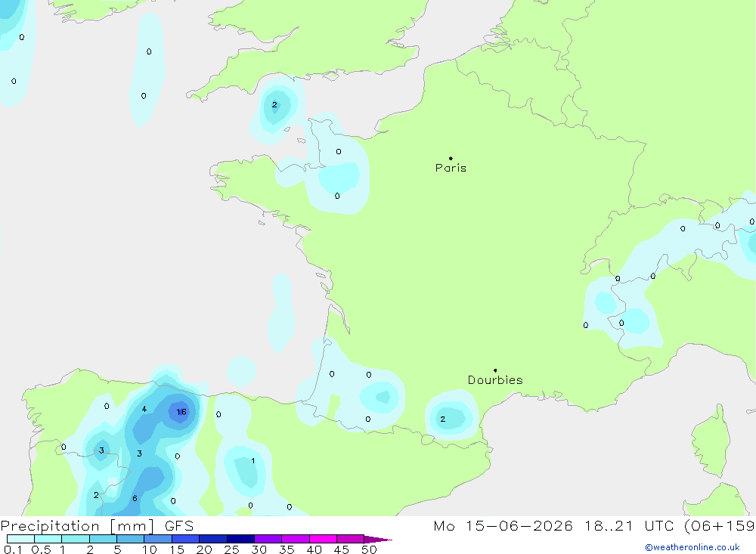
Task: Click the Dourbies city label
Action: [x=495, y=380]
